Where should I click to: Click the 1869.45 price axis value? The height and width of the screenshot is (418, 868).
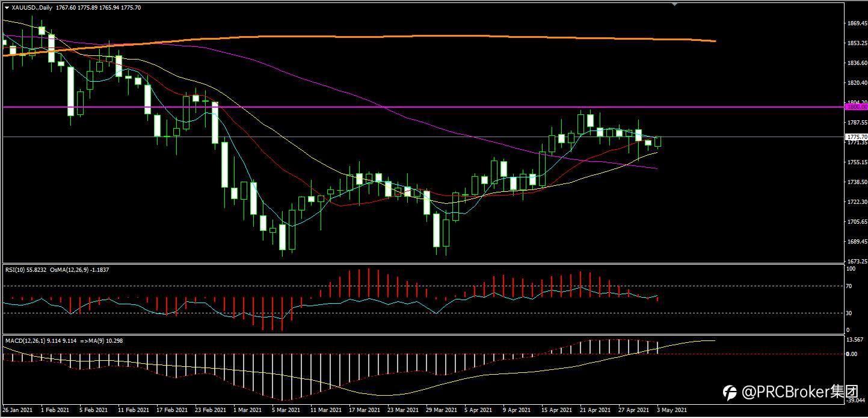pyautogui.click(x=856, y=23)
